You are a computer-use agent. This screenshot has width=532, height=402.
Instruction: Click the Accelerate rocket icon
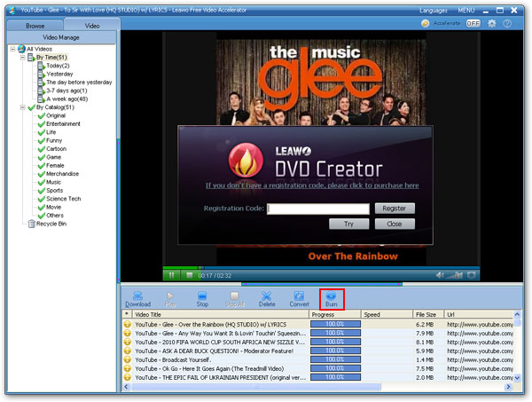point(425,23)
